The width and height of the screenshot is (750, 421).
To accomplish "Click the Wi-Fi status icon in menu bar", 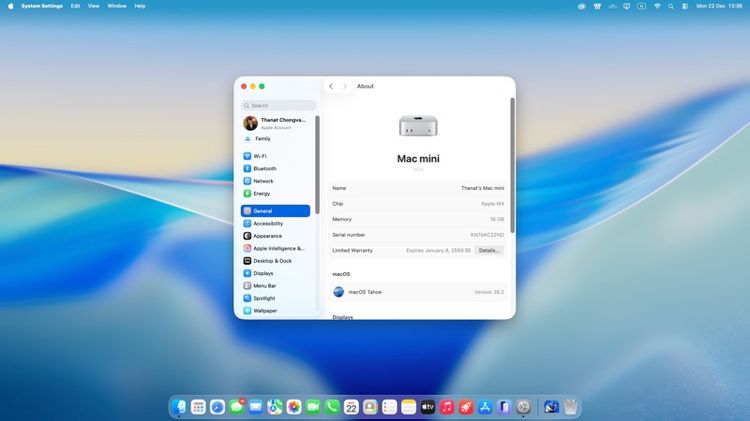I will click(657, 6).
